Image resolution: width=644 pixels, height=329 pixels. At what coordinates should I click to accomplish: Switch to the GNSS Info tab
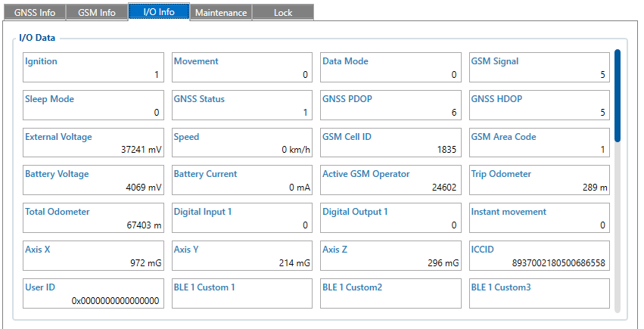click(x=34, y=13)
